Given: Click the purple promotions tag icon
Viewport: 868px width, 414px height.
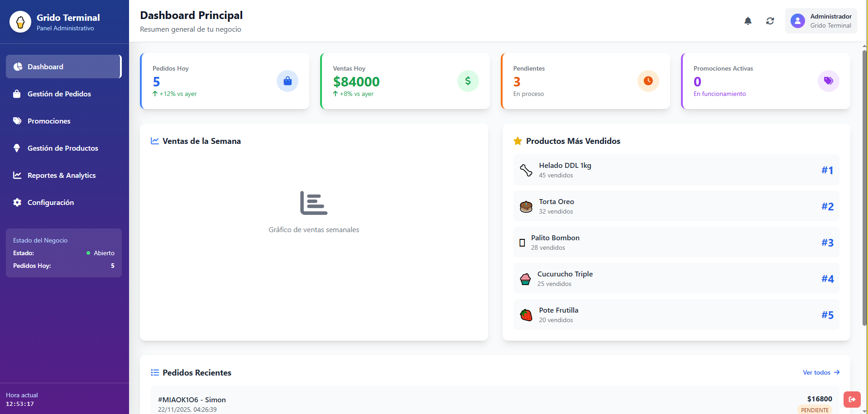Looking at the screenshot, I should (828, 81).
